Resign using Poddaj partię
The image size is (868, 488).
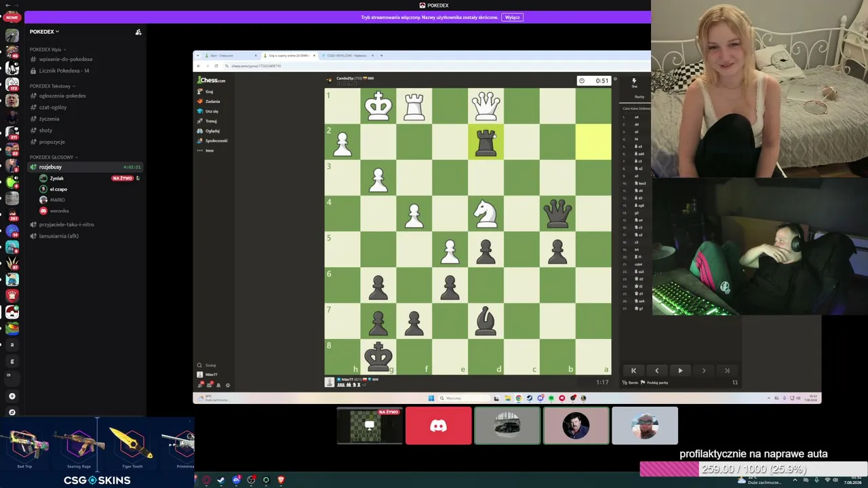[x=654, y=382]
